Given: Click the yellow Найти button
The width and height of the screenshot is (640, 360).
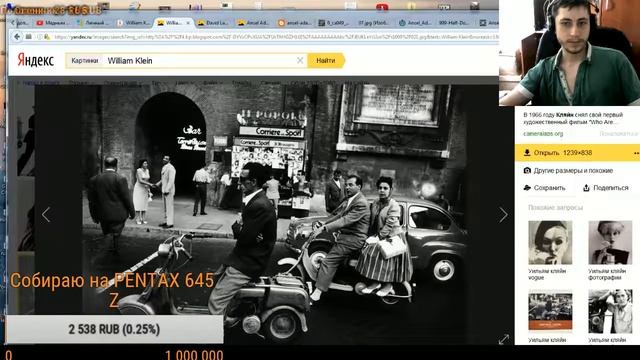Looking at the screenshot, I should 326,60.
